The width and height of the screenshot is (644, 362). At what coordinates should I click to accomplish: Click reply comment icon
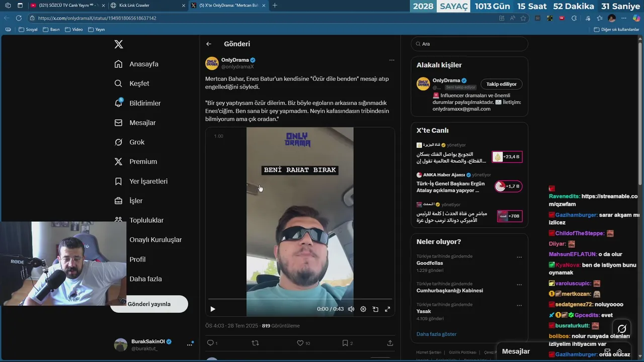[210, 343]
